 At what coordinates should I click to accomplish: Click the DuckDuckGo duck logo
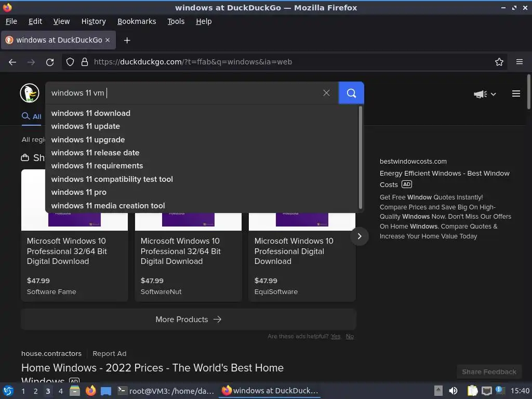click(30, 93)
